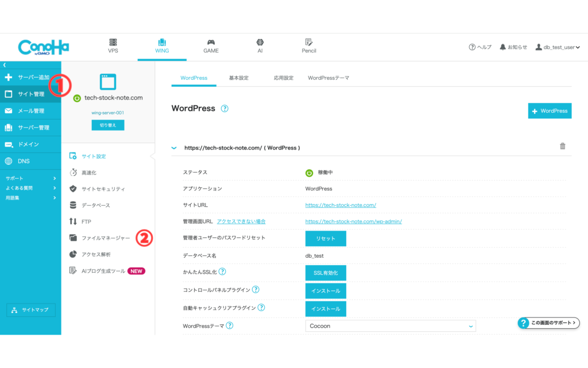Open the AI service from top navigation
588x368 pixels.
click(260, 46)
